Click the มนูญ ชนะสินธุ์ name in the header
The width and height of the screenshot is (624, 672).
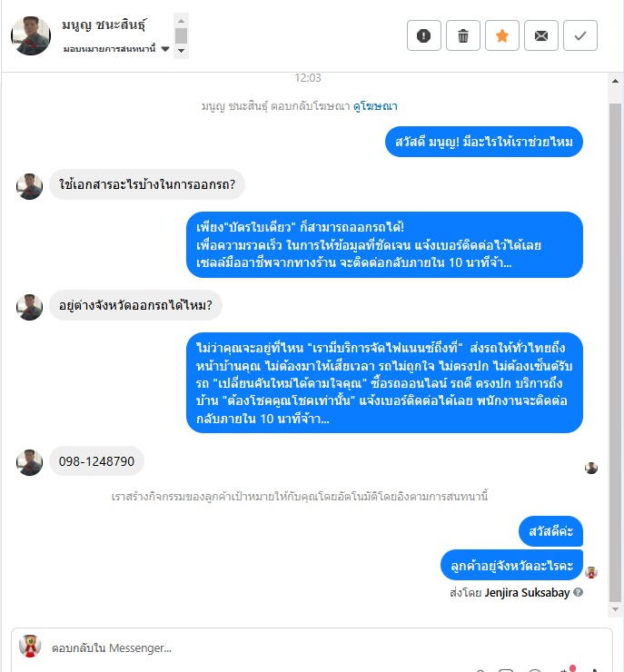tap(104, 25)
